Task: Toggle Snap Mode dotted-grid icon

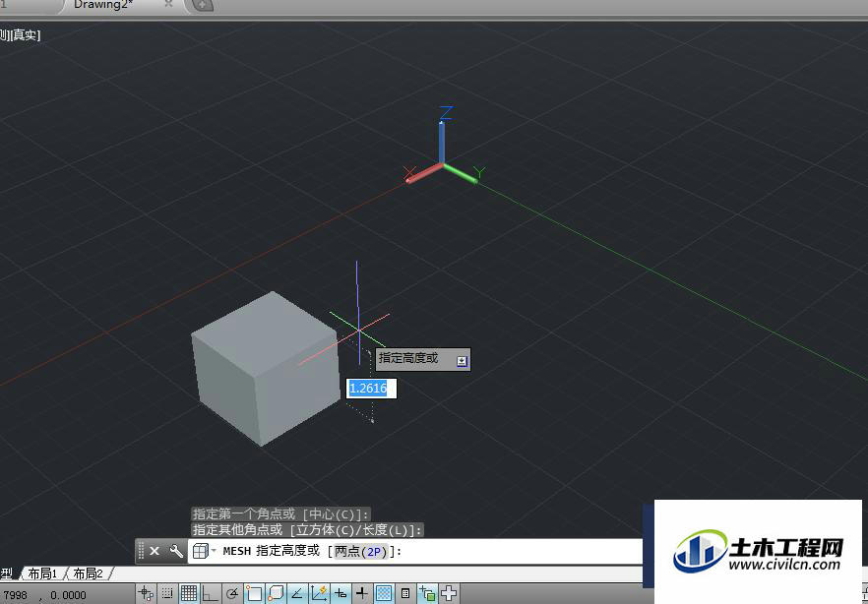Action: coord(167,593)
